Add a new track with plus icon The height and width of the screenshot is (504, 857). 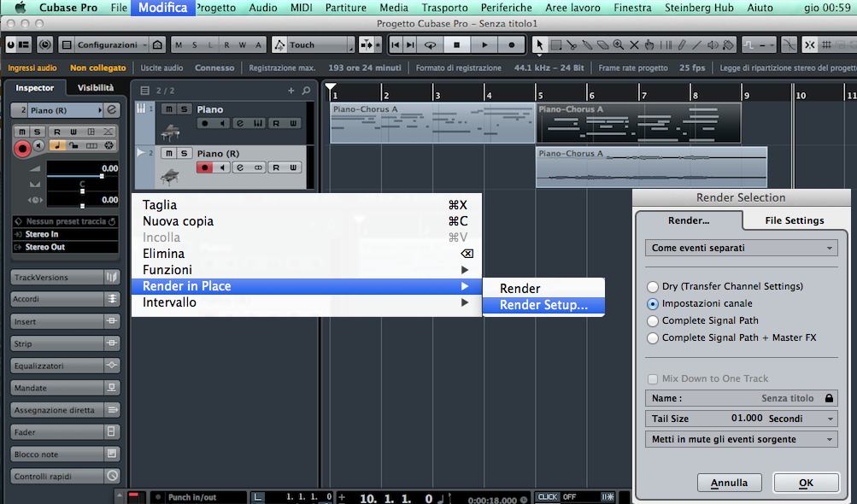click(291, 91)
